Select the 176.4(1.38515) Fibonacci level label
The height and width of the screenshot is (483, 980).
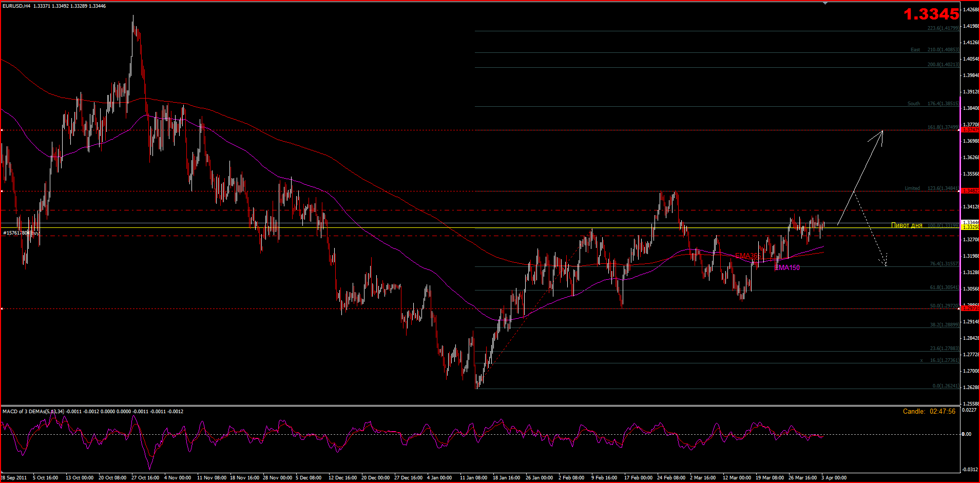[x=943, y=104]
